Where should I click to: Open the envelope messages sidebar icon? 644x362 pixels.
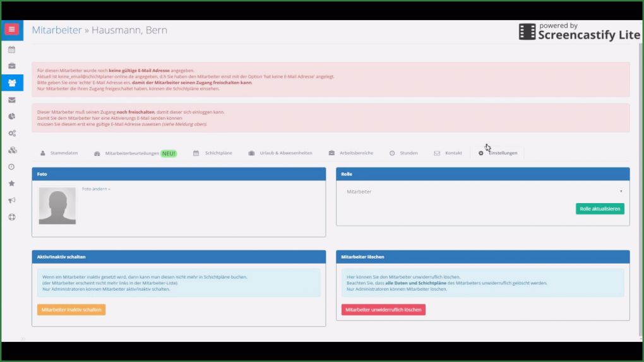point(11,100)
